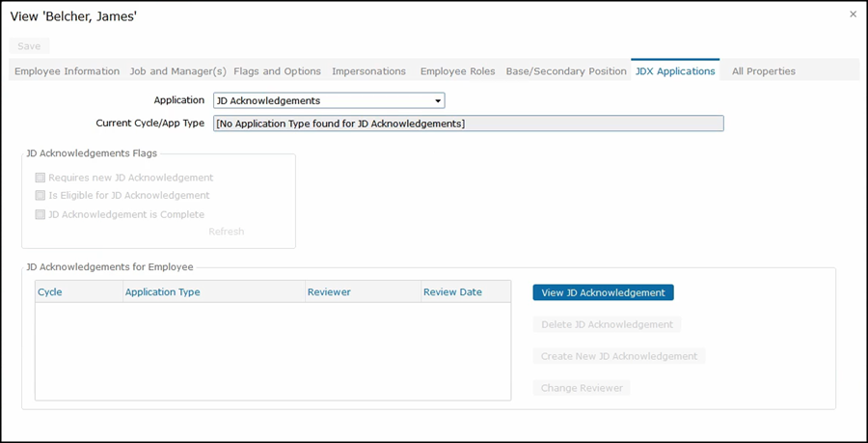
Task: Click the View JD Acknowledgement button
Action: click(x=603, y=292)
